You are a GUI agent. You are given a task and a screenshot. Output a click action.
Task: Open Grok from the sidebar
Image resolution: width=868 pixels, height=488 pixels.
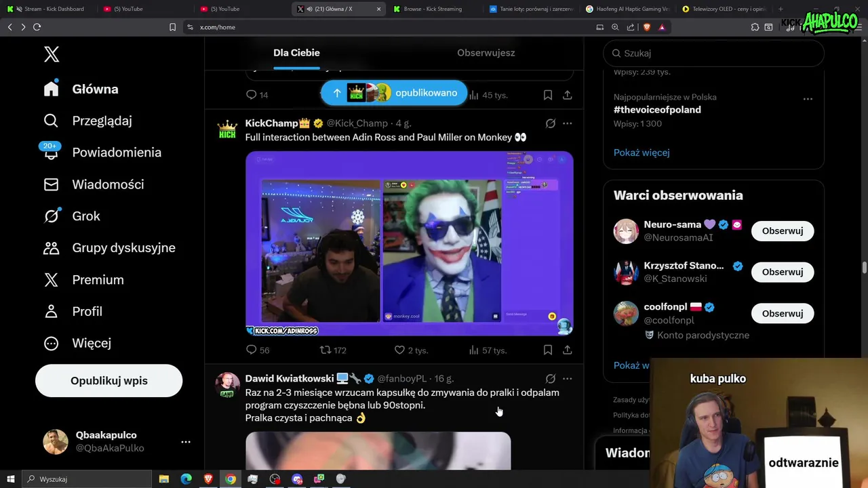(x=71, y=216)
